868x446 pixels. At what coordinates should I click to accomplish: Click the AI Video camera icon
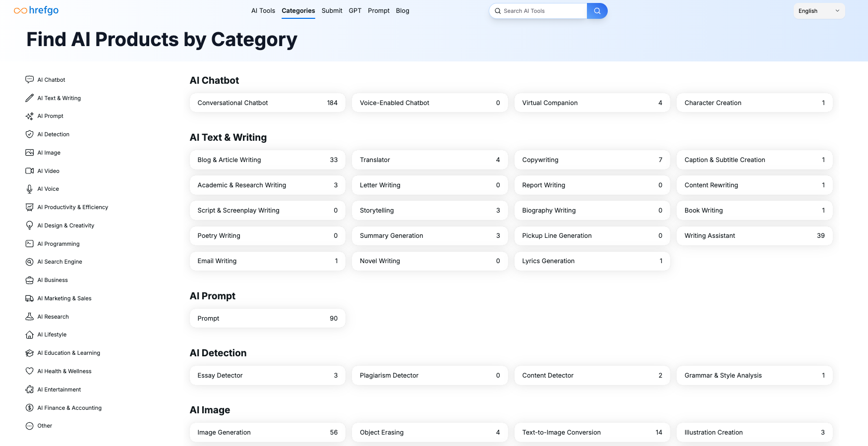pos(30,171)
